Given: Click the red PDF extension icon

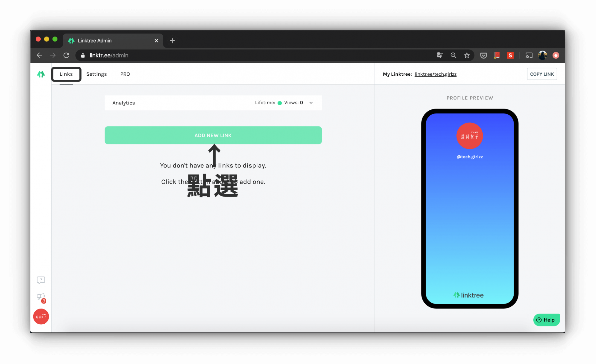Looking at the screenshot, I should pyautogui.click(x=497, y=55).
